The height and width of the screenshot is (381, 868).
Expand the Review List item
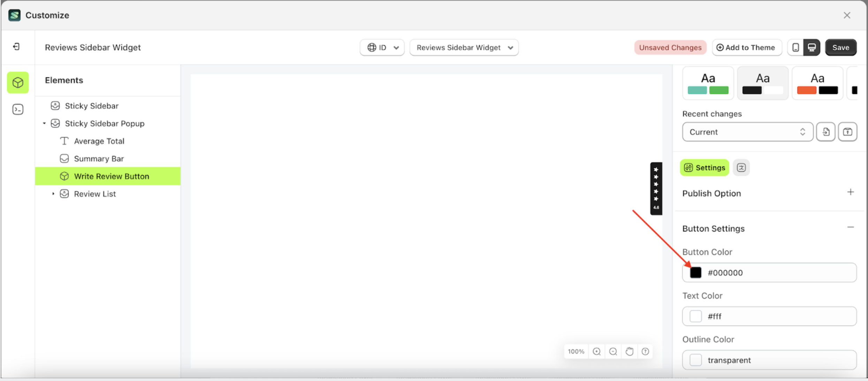(x=53, y=194)
